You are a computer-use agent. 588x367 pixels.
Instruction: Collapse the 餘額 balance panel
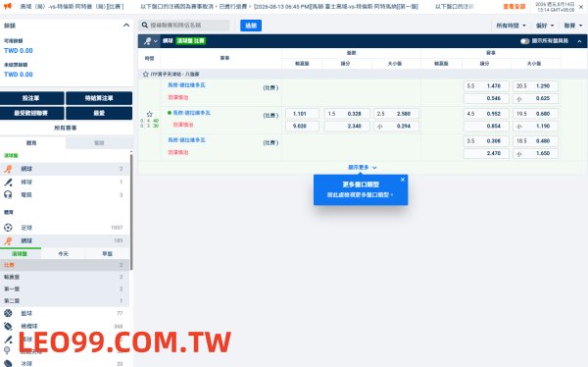[126, 26]
